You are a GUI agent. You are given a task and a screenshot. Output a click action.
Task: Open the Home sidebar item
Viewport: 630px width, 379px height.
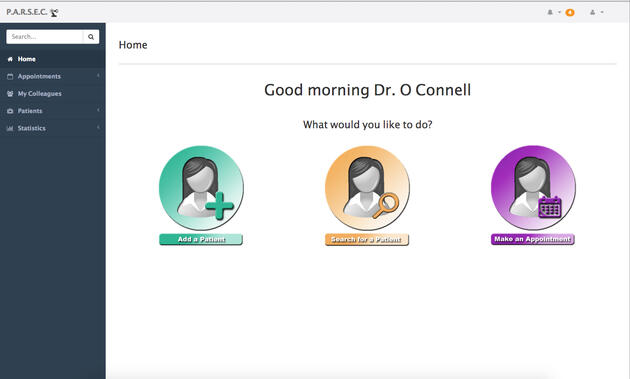53,59
